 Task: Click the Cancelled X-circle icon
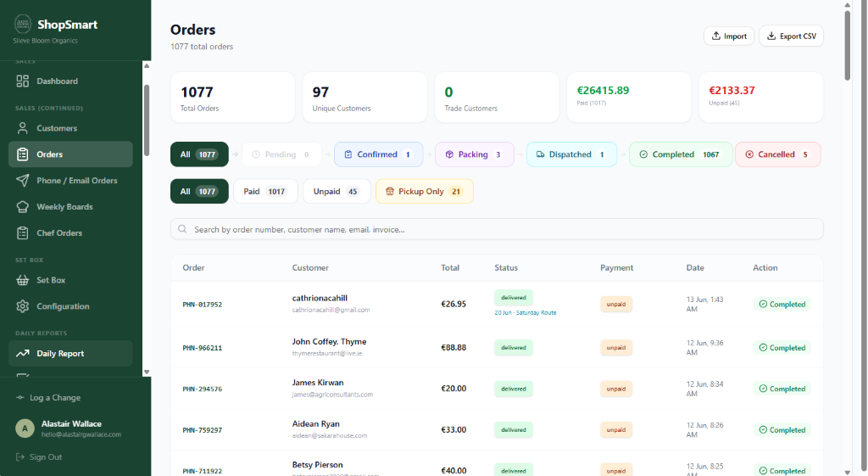coord(749,154)
